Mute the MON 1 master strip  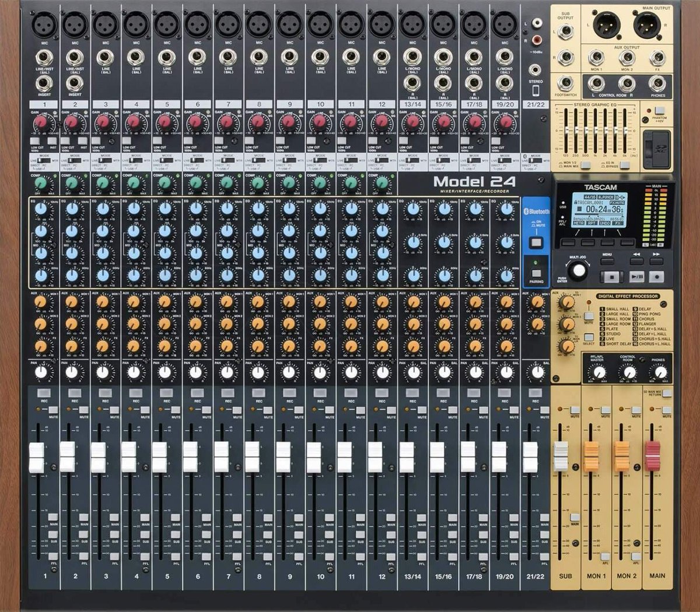pos(605,410)
